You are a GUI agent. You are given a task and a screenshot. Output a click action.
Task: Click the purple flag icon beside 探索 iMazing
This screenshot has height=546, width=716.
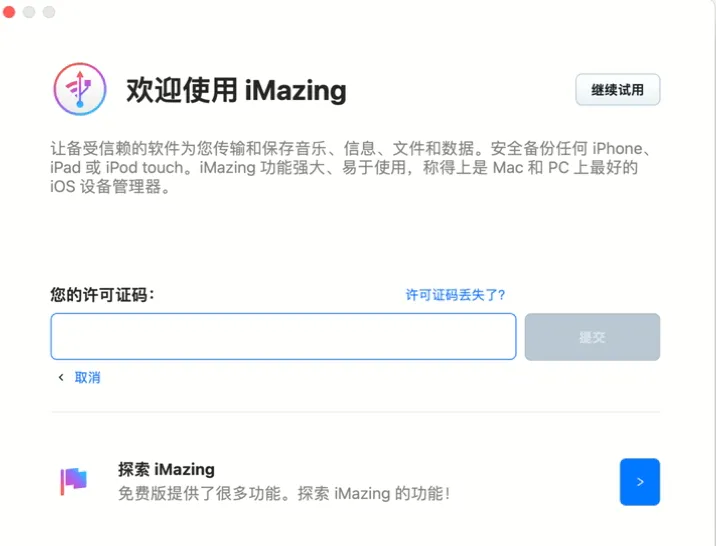pos(74,481)
